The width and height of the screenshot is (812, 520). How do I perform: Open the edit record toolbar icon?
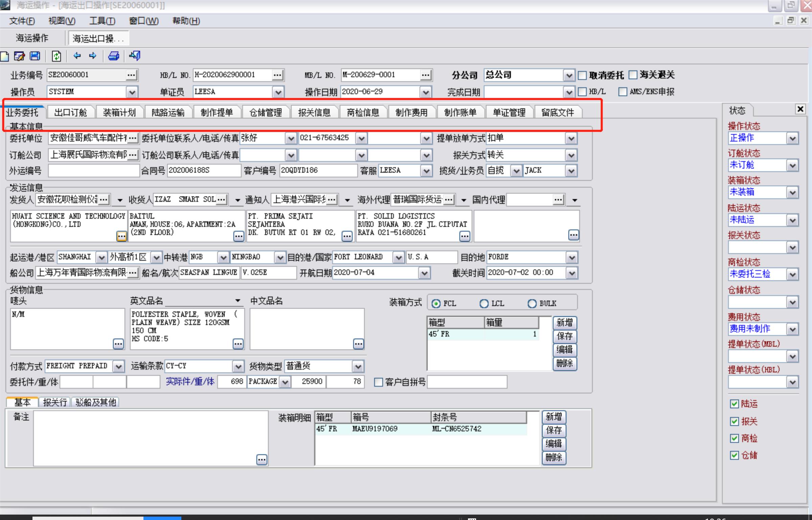(x=20, y=56)
